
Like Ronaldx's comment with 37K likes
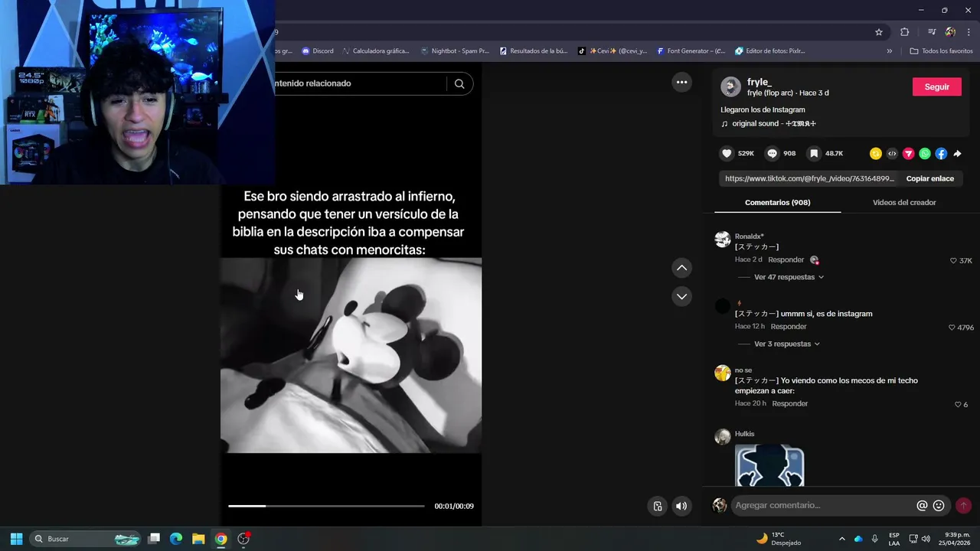[953, 261]
